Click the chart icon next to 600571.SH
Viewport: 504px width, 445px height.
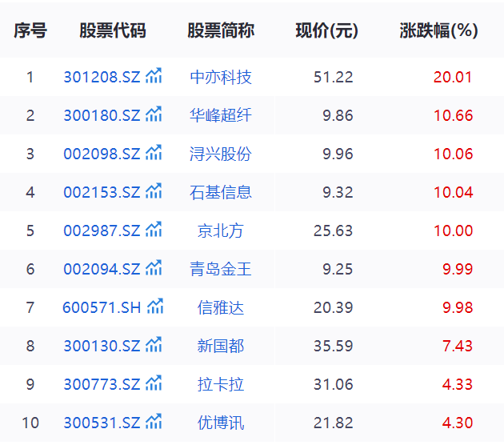[155, 307]
